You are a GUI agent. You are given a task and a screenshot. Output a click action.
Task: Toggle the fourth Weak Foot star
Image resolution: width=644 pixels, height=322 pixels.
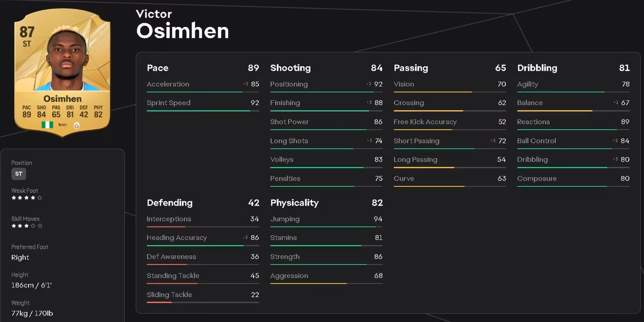(x=33, y=198)
